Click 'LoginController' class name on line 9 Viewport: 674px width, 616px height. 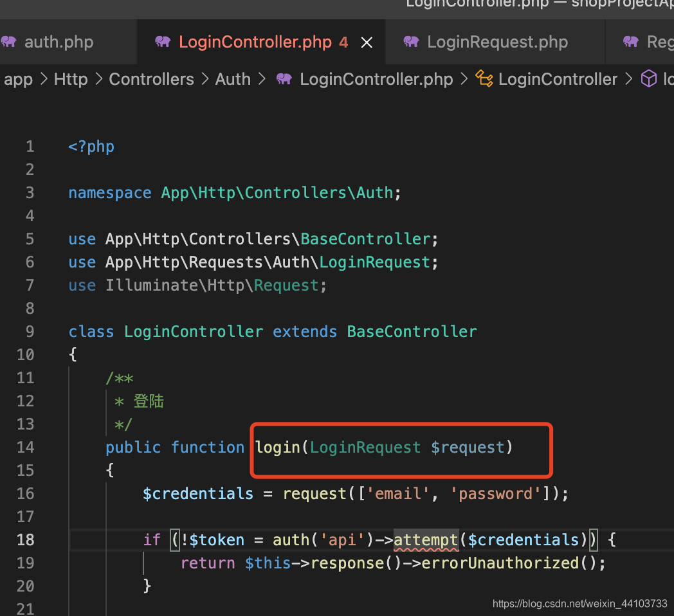tap(194, 332)
